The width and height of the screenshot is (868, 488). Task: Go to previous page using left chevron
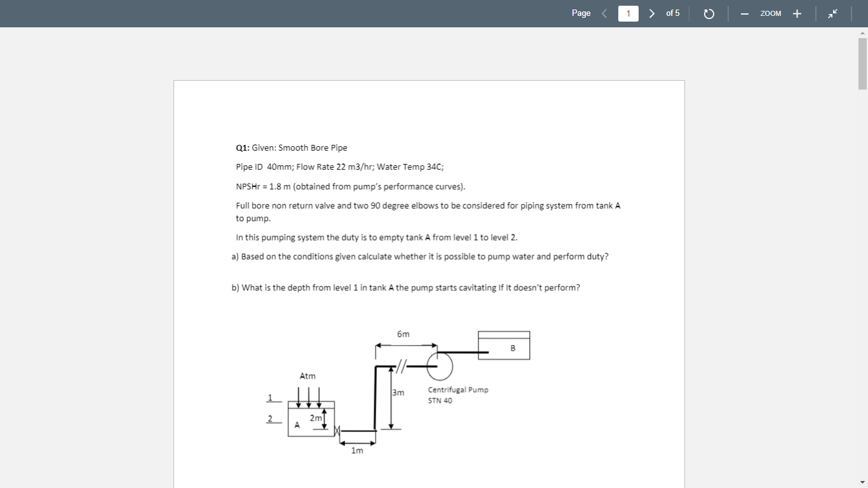[x=604, y=13]
